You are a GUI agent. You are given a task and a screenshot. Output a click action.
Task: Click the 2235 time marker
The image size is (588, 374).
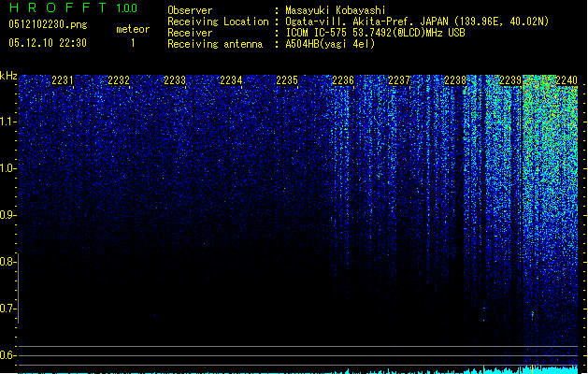[287, 80]
